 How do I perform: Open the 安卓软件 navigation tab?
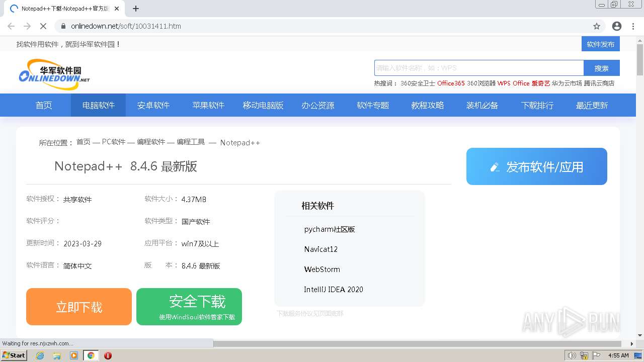[153, 105]
